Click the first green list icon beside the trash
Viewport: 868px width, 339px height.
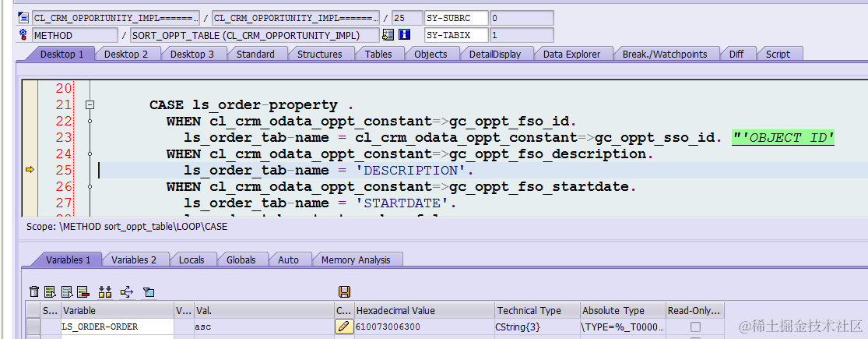tap(51, 292)
